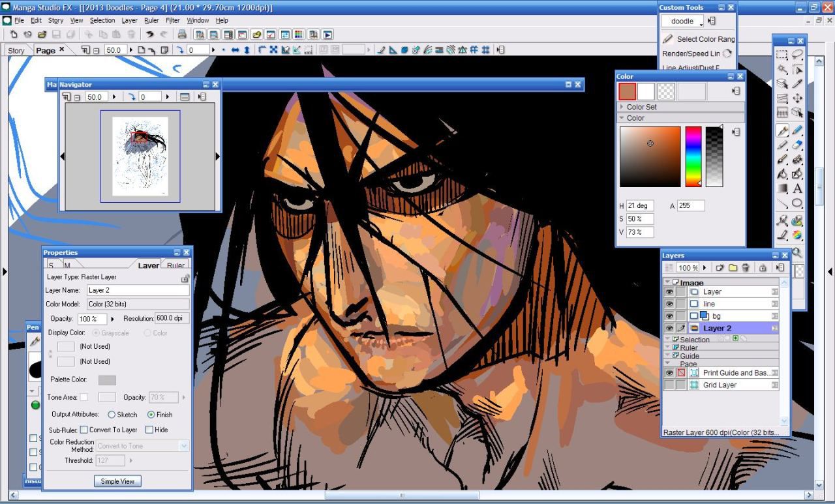Click the lock icon in Layers panel
Screen dimensions: 835x504
tap(763, 268)
